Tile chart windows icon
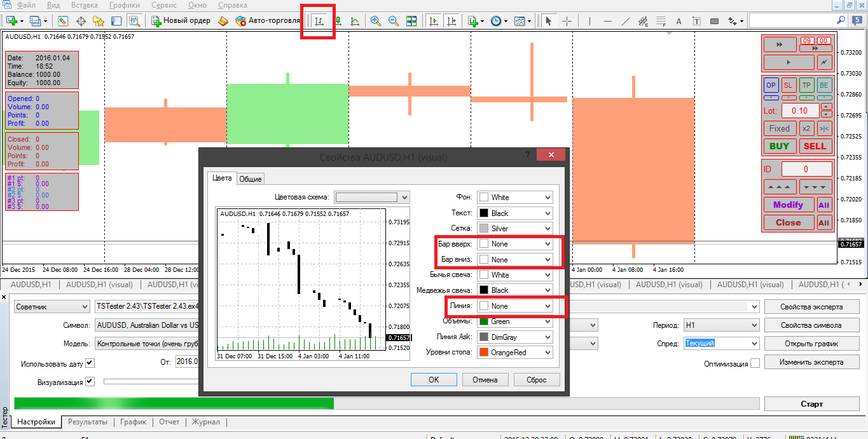The width and height of the screenshot is (868, 439). coord(411,21)
